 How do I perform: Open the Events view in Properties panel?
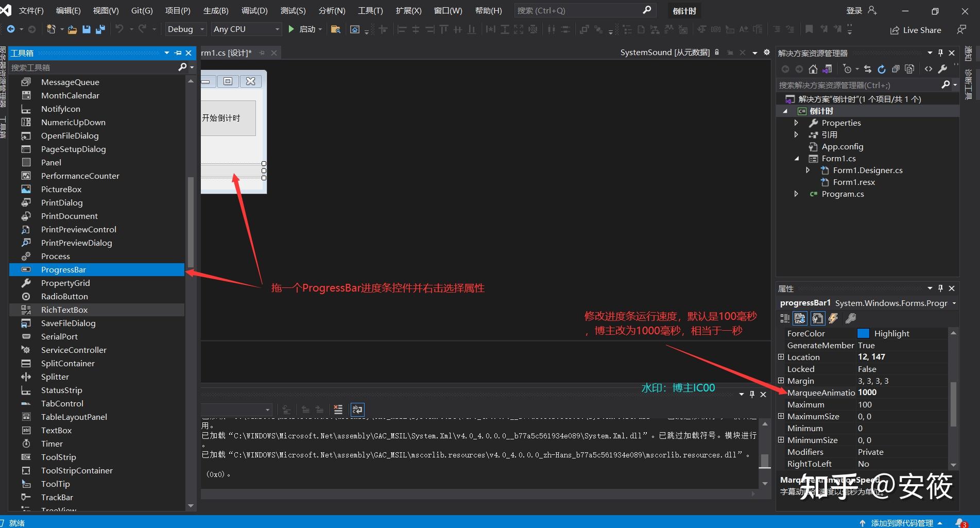[x=833, y=318]
